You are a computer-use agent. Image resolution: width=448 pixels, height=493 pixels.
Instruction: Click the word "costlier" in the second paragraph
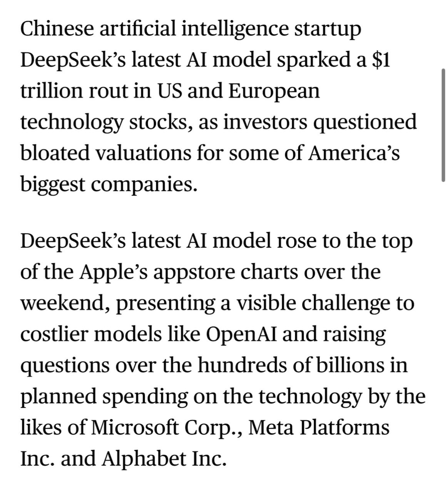55,335
